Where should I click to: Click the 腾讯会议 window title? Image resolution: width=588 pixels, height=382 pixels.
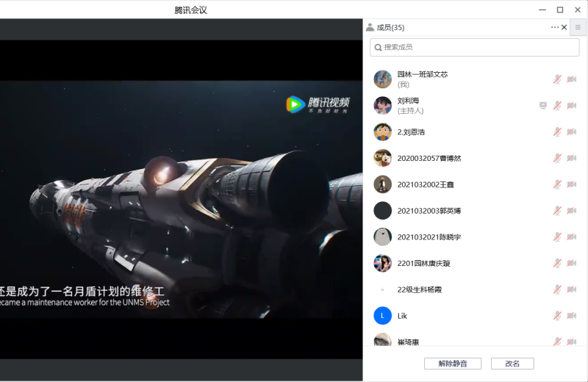pos(190,10)
